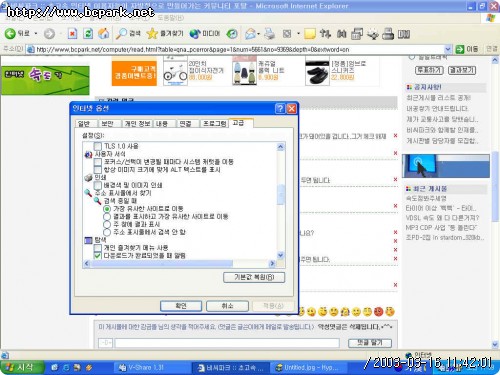
Task: Enable the TLS 1.0 사용 checkbox
Action: (x=97, y=146)
